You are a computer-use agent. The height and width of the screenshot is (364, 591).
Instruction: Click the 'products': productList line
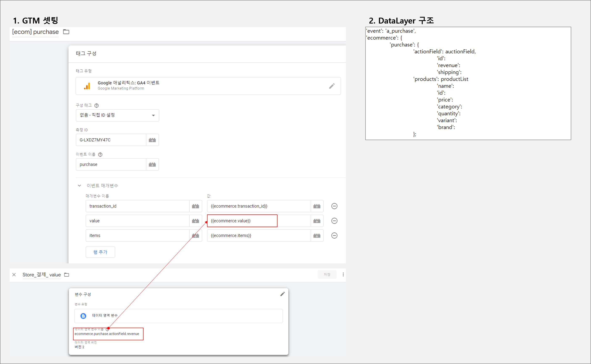(441, 79)
